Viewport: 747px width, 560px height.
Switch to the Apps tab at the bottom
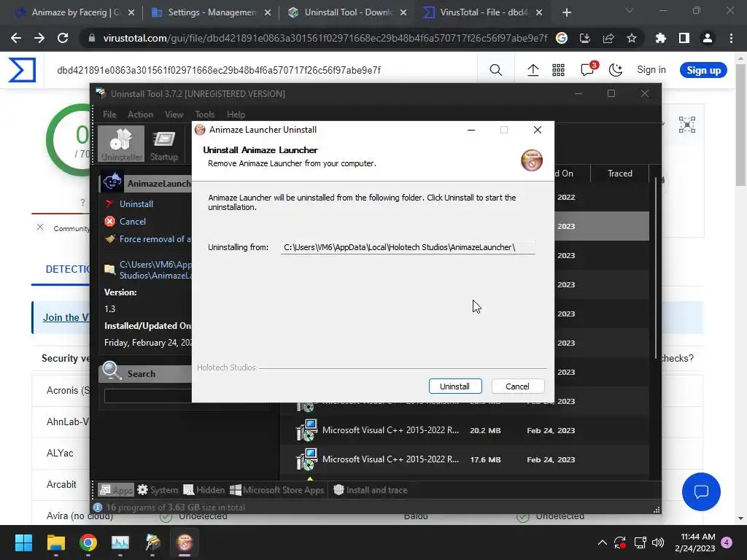[x=116, y=490]
